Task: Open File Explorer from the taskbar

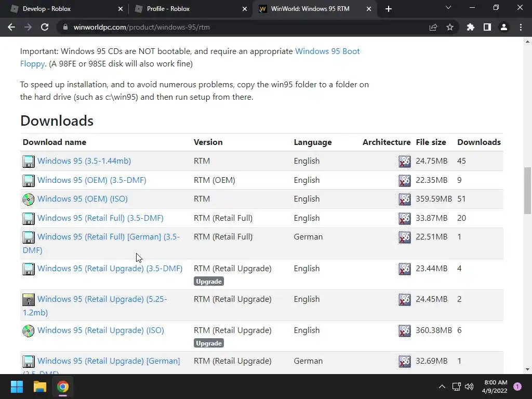Action: pos(39,387)
